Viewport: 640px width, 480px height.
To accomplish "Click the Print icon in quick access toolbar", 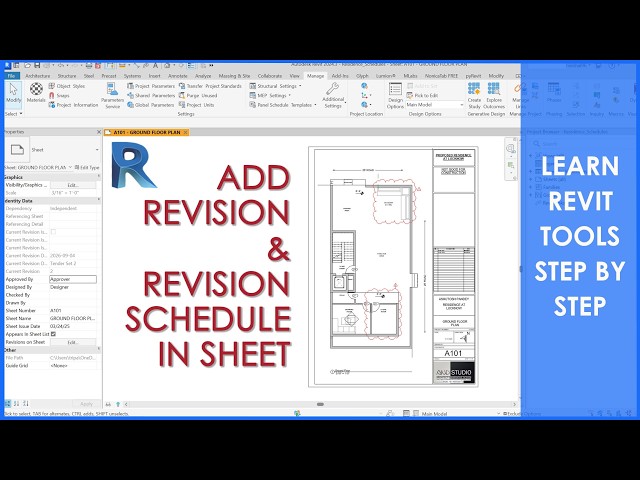I will point(89,65).
